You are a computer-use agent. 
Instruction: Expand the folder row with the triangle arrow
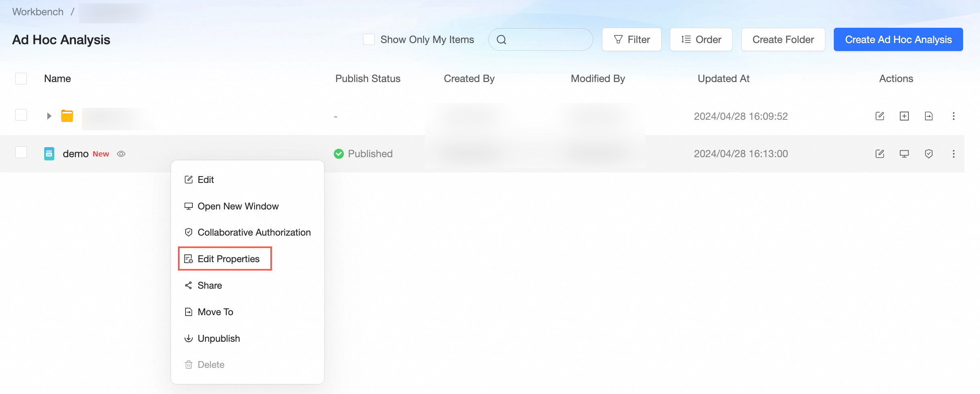coord(49,116)
